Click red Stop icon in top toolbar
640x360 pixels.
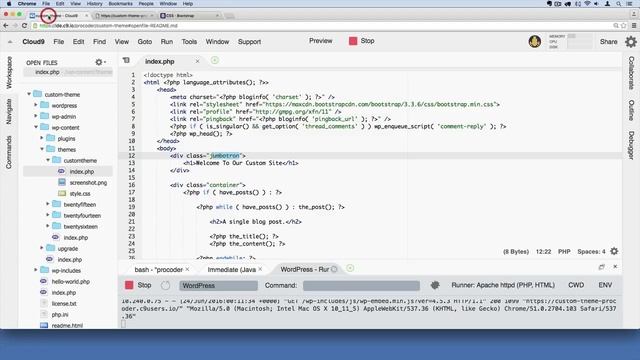(353, 41)
